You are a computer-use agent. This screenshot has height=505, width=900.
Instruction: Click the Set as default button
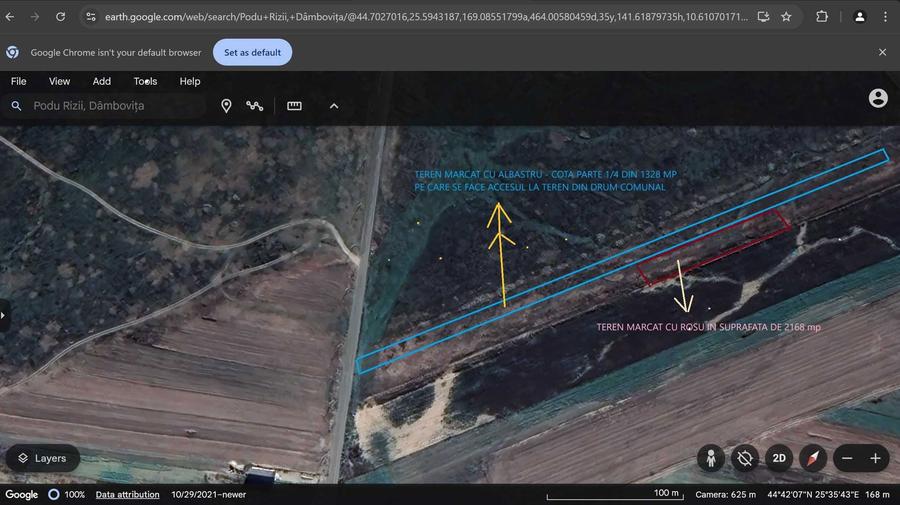(252, 52)
